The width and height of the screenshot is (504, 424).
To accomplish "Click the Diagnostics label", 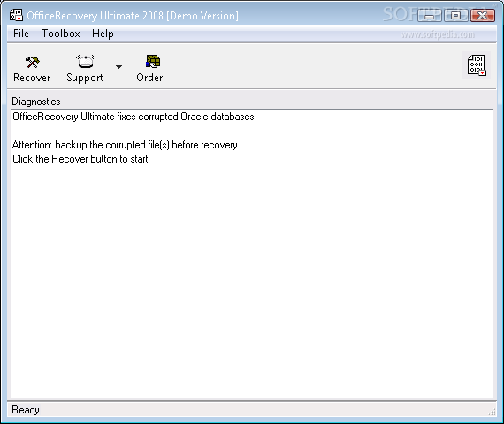I will 36,102.
